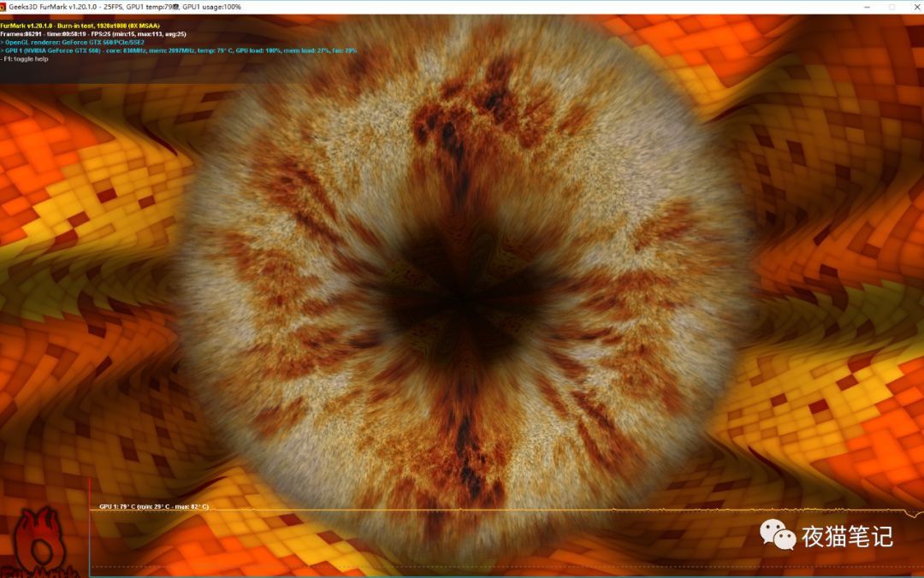Click the OpenGL renderer GeForce GTX 560 line

74,42
